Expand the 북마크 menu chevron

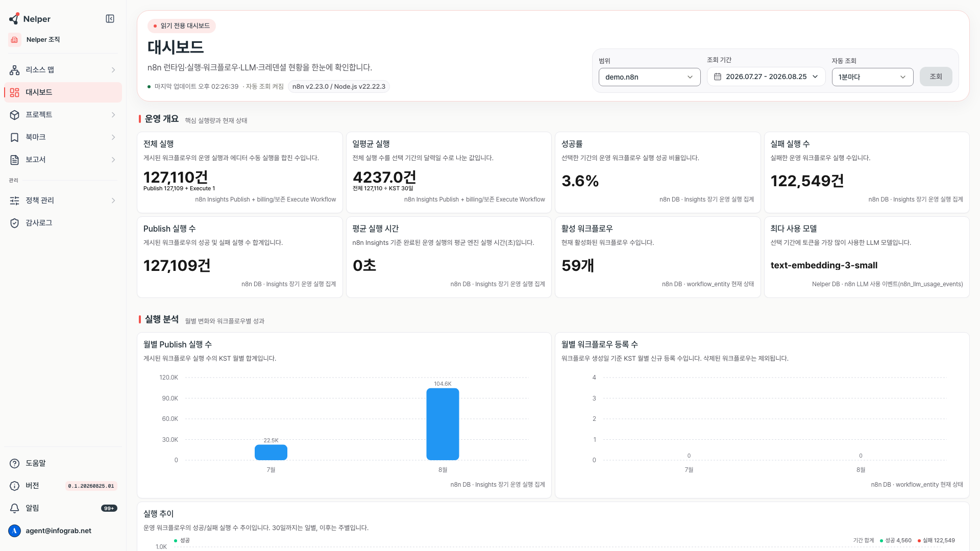point(113,137)
